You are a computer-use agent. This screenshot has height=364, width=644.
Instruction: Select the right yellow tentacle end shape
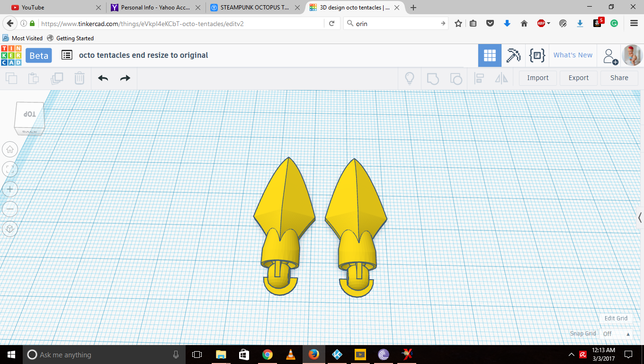(356, 227)
